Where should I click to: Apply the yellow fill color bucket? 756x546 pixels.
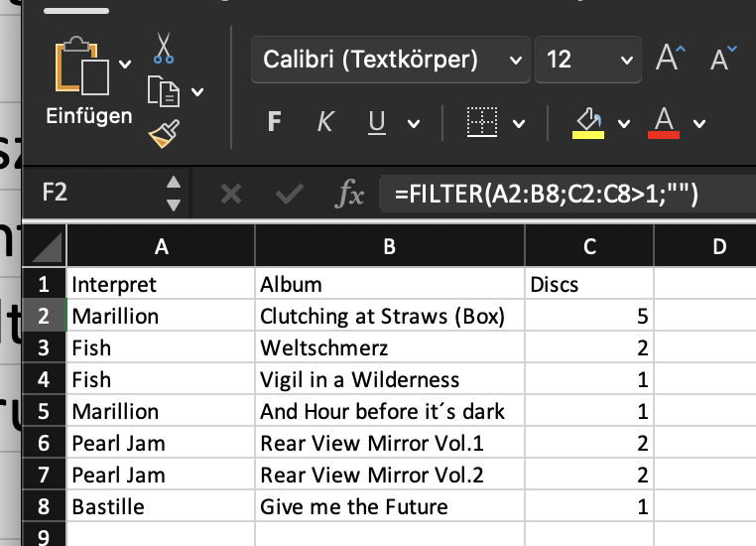[588, 122]
